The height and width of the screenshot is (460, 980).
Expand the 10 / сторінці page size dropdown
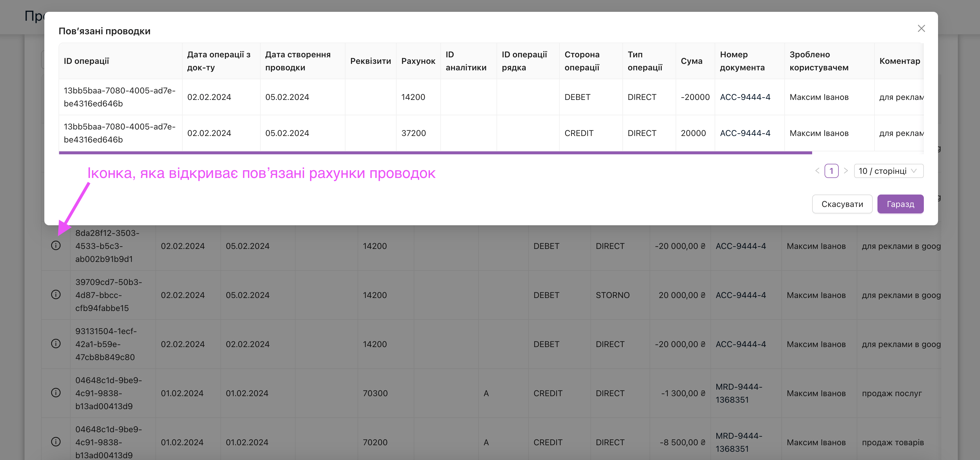(x=888, y=171)
